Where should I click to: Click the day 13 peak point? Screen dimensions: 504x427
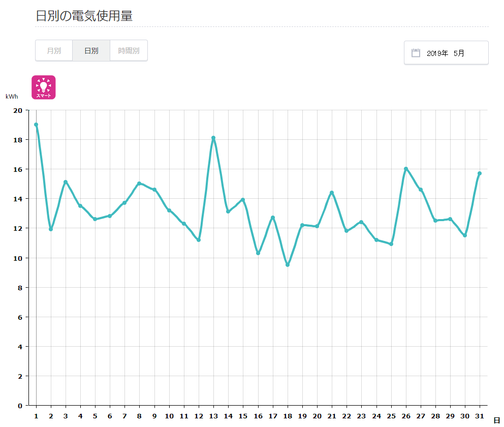tap(213, 138)
